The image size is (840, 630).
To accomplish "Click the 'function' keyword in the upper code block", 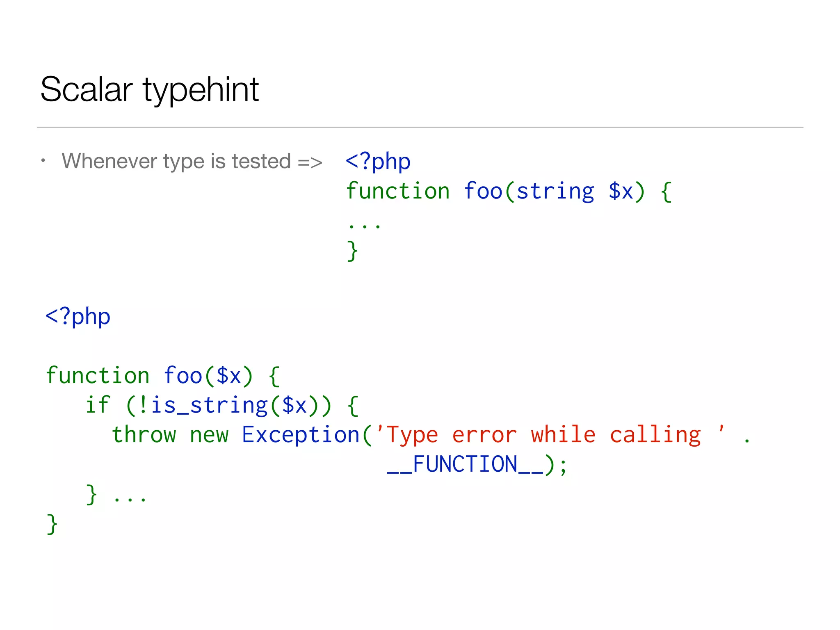I will [x=397, y=191].
